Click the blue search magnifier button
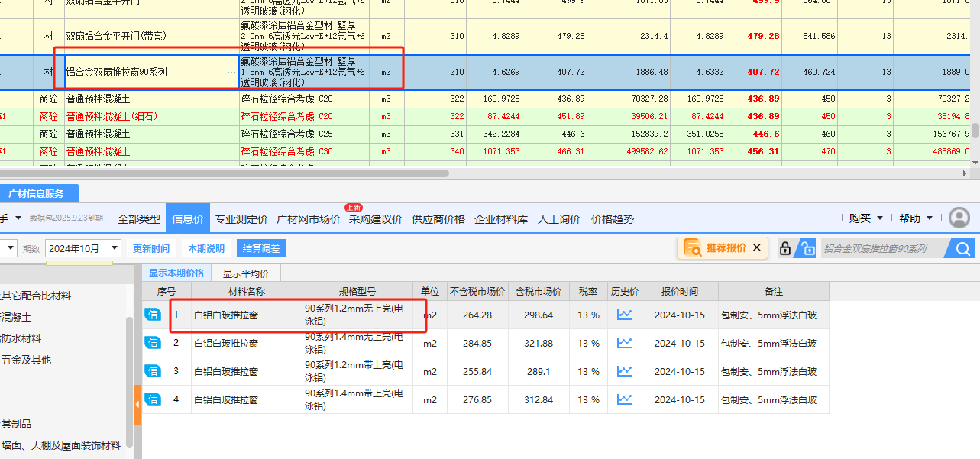The height and width of the screenshot is (459, 980). click(962, 248)
